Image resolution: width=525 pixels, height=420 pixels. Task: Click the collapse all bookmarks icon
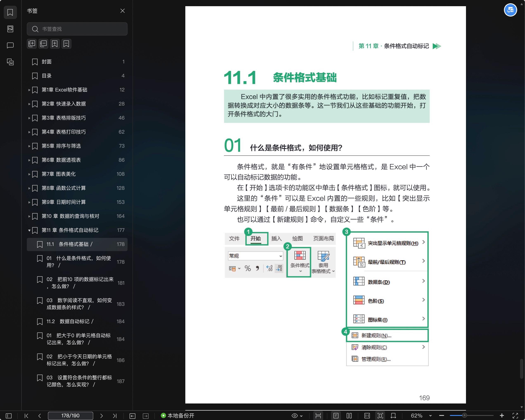coord(43,44)
